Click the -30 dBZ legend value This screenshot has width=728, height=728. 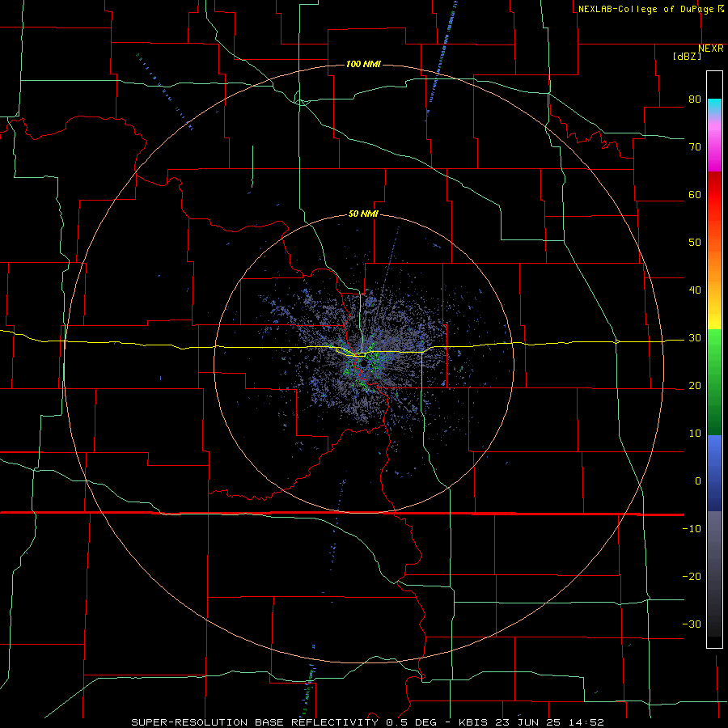pyautogui.click(x=692, y=624)
